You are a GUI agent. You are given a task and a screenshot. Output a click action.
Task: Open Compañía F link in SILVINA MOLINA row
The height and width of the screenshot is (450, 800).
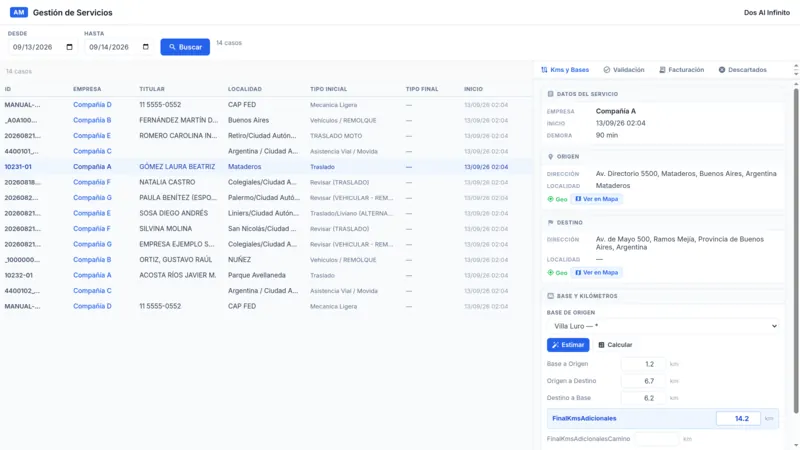point(92,229)
